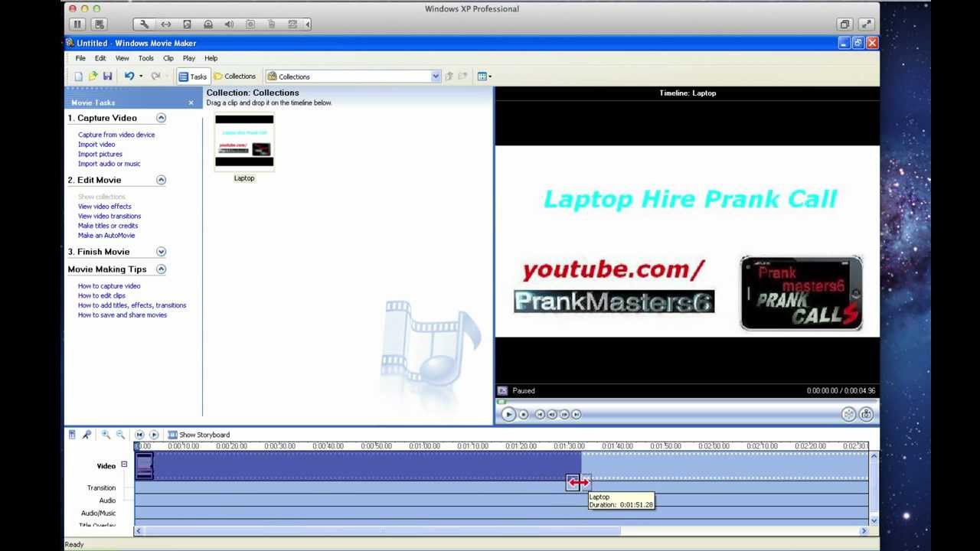Collapse the Movie Making Tips section
980x551 pixels.
(x=161, y=269)
